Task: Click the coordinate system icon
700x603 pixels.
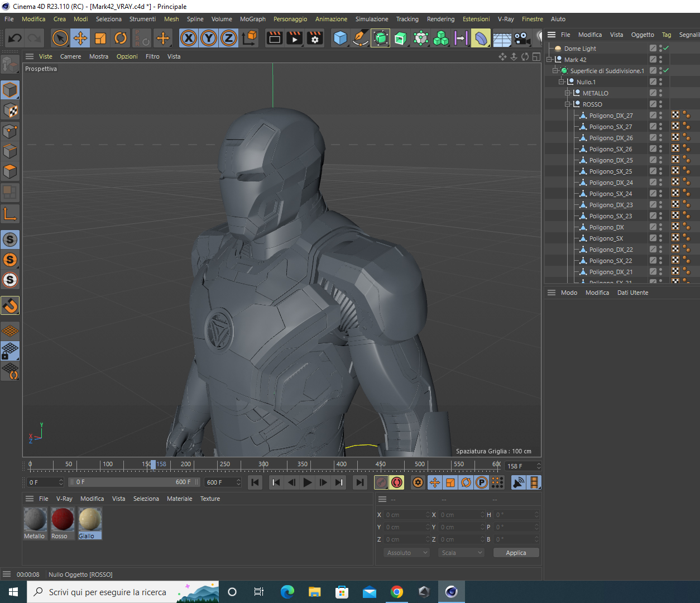Action: (250, 38)
